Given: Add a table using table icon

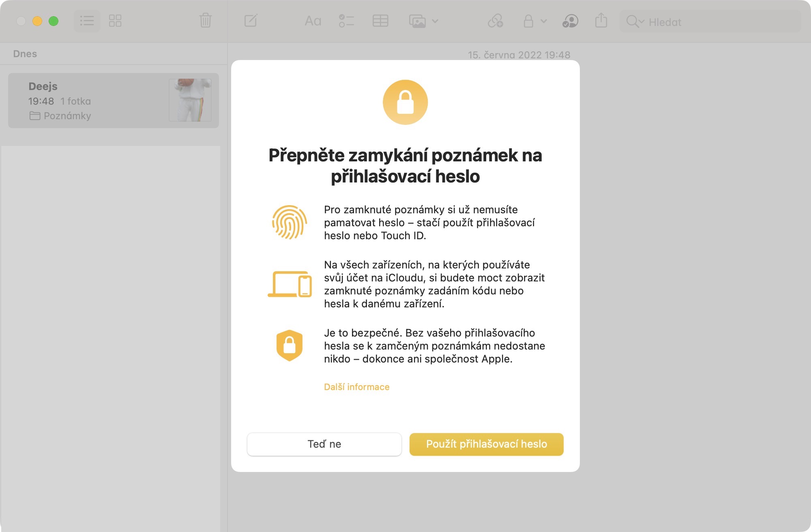Looking at the screenshot, I should [380, 21].
